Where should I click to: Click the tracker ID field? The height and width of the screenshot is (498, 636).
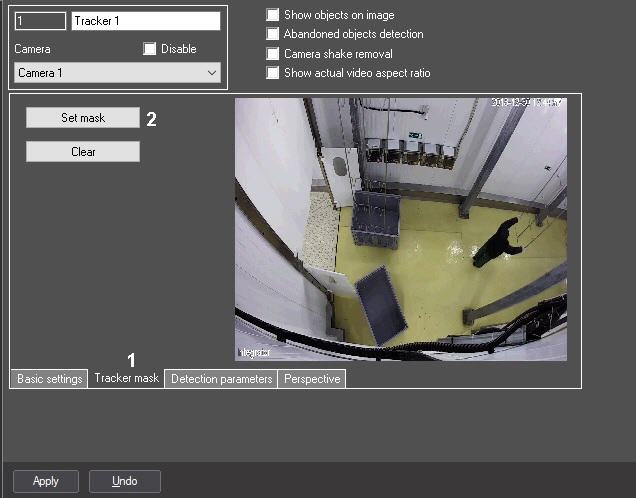[x=40, y=21]
